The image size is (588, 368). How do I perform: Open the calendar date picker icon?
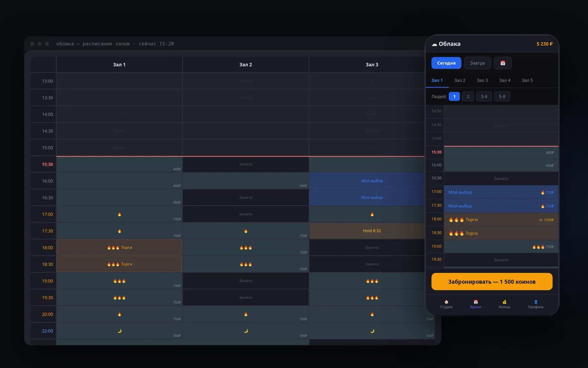(x=503, y=63)
